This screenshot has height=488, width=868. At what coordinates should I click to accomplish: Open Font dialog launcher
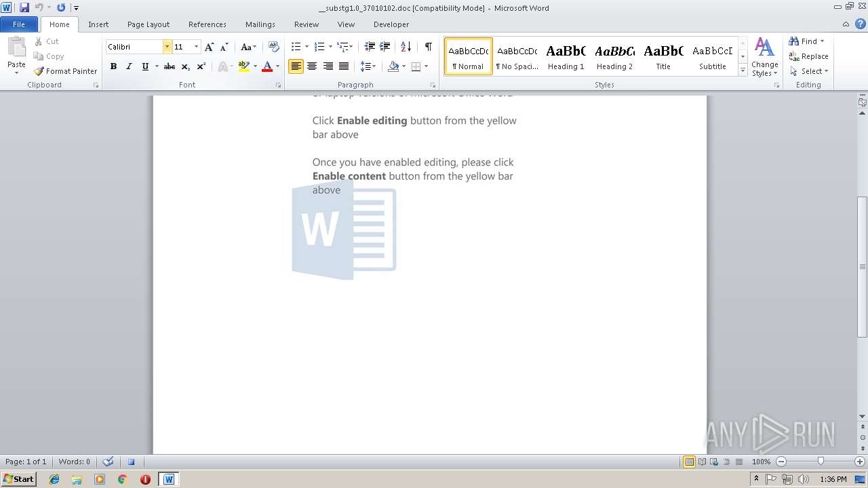pos(279,85)
